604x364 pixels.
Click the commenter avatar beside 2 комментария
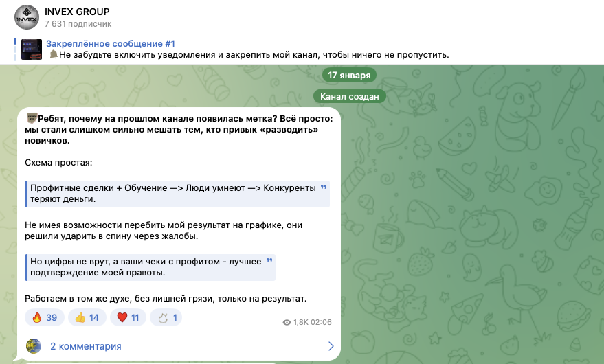(x=34, y=346)
